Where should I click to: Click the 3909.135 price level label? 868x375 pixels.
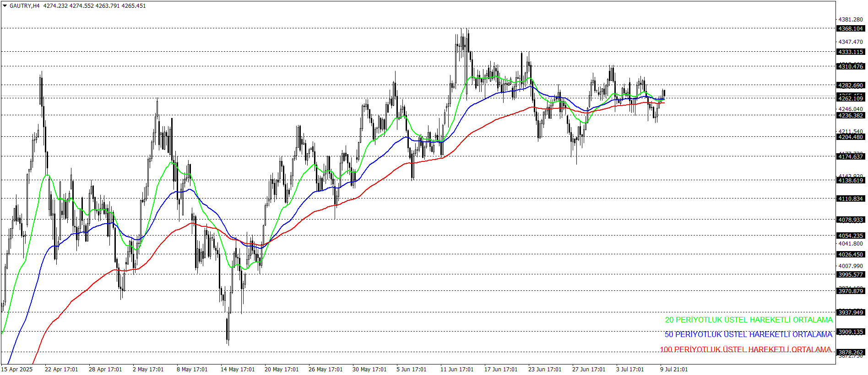pos(851,332)
